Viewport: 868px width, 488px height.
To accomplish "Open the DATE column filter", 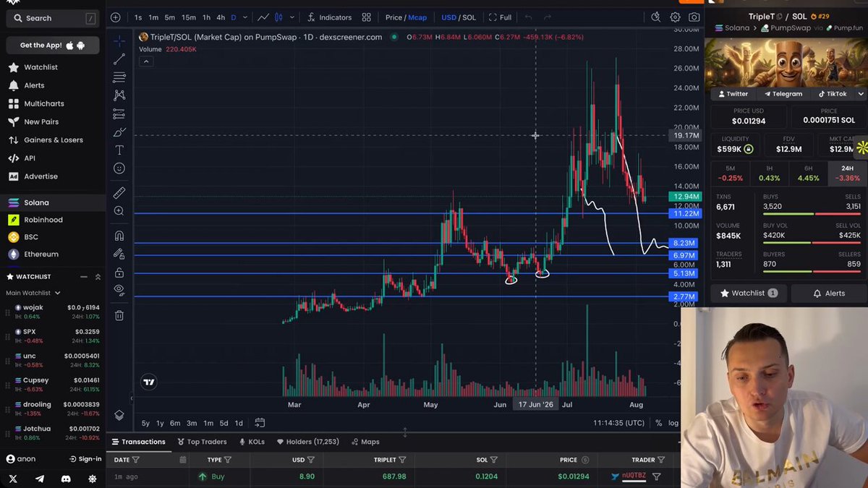I will [136, 460].
